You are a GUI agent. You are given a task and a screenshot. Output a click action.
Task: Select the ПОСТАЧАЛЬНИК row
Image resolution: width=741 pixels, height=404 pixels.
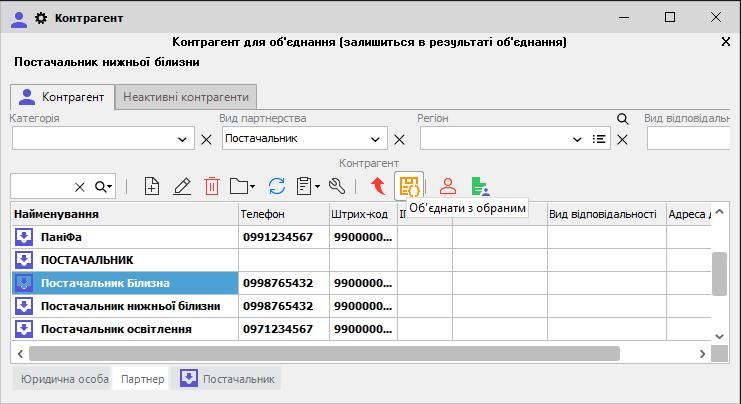(x=361, y=260)
